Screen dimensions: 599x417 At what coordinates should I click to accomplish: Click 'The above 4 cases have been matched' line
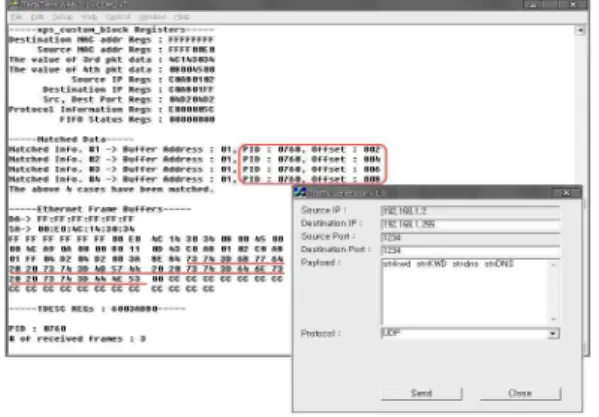[x=111, y=189]
